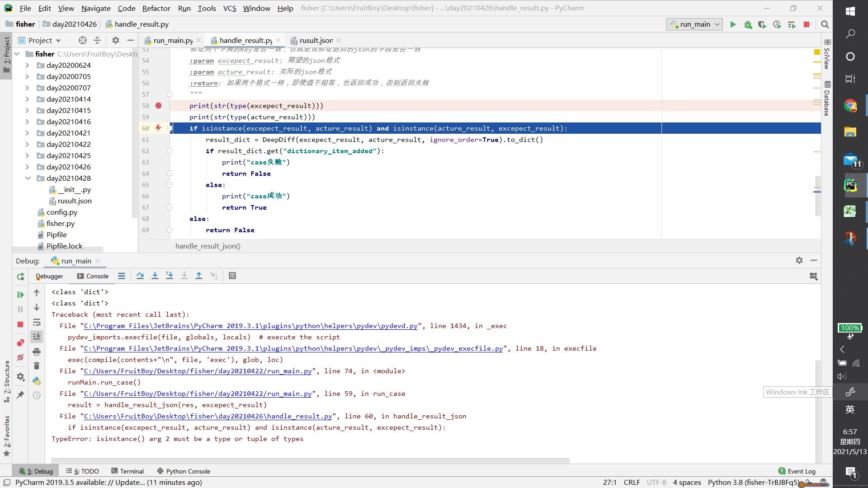Viewport: 868px width, 488px height.
Task: Open Evaluate Expression calculator icon
Action: pos(232,276)
